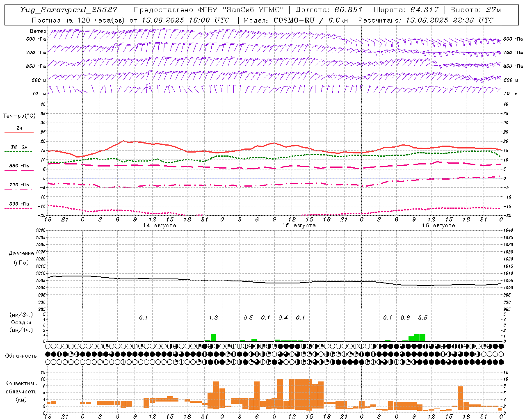
Task: Click the forecast start time 13.08.2025 18:00 UTC
Action: 185,20
